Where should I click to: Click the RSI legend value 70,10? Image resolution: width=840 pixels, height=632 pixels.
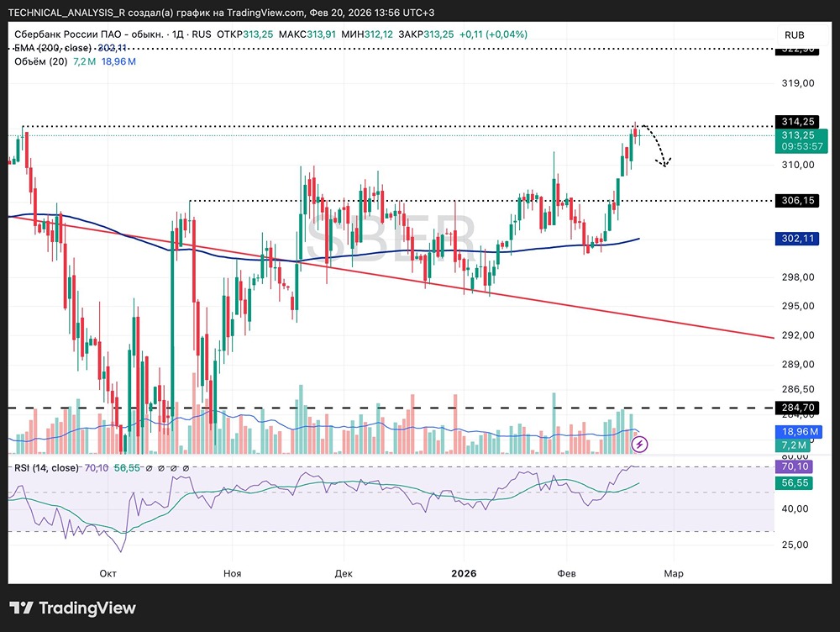(x=97, y=468)
